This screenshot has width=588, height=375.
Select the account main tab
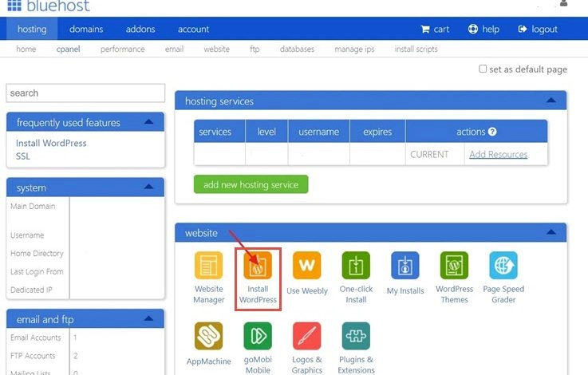[193, 29]
